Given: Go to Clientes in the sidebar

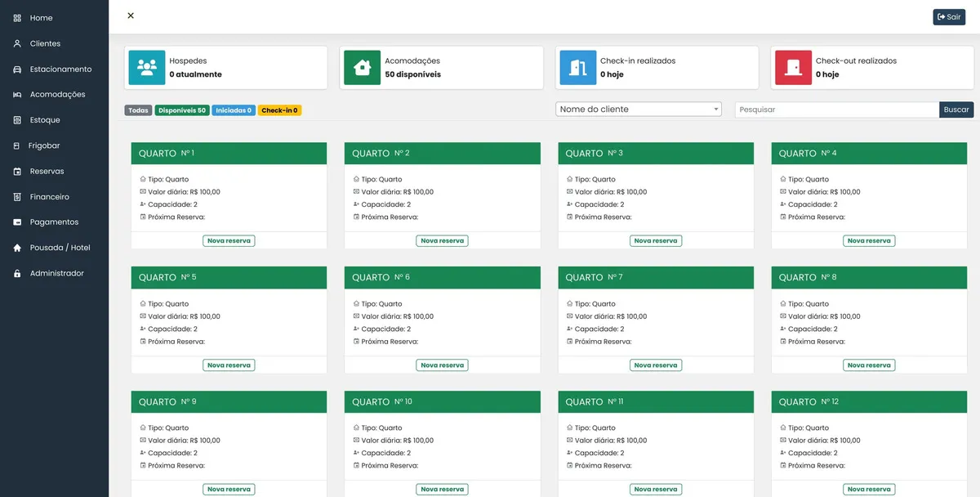Looking at the screenshot, I should point(45,43).
